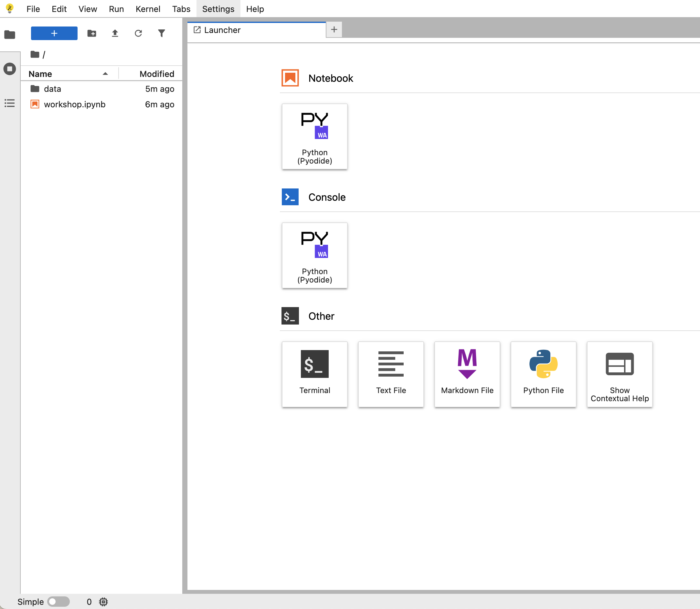Toggle the file filter funnel icon
Image resolution: width=700 pixels, height=609 pixels.
(x=161, y=33)
